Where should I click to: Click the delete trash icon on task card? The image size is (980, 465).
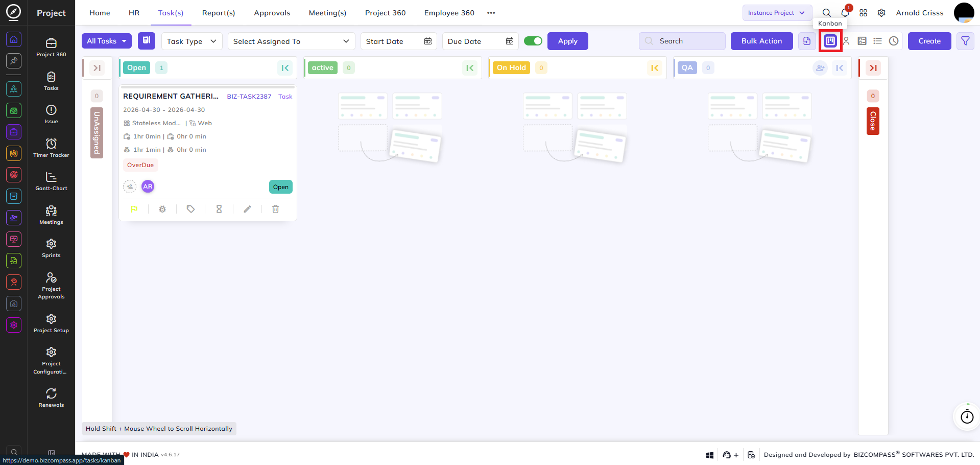coord(275,209)
